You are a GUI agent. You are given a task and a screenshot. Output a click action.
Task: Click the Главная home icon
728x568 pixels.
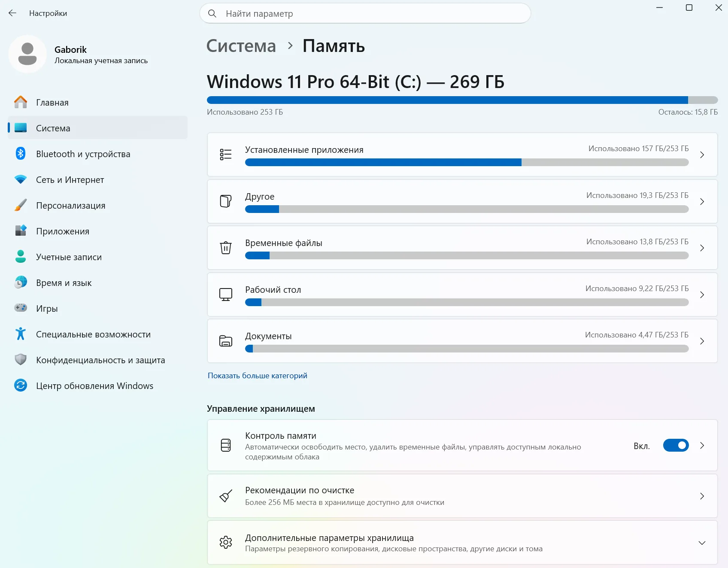tap(21, 102)
